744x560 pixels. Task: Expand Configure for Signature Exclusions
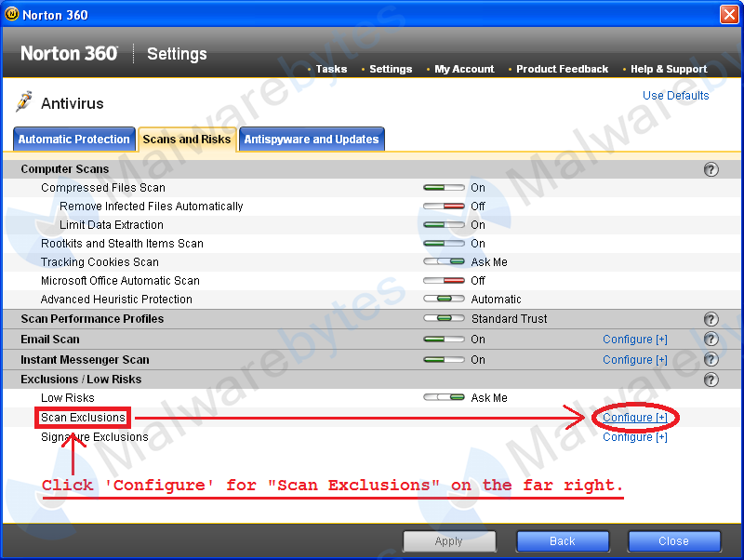click(x=635, y=436)
